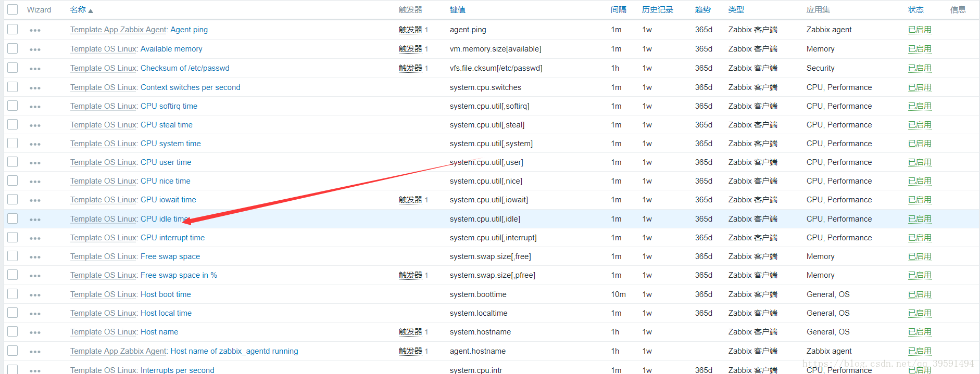Select checkbox for CPU idle time
The image size is (980, 374).
click(x=12, y=218)
